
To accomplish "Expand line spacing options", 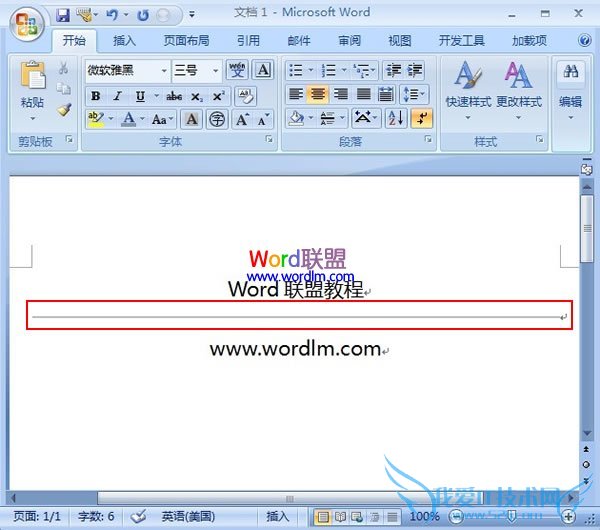I will [x=414, y=94].
